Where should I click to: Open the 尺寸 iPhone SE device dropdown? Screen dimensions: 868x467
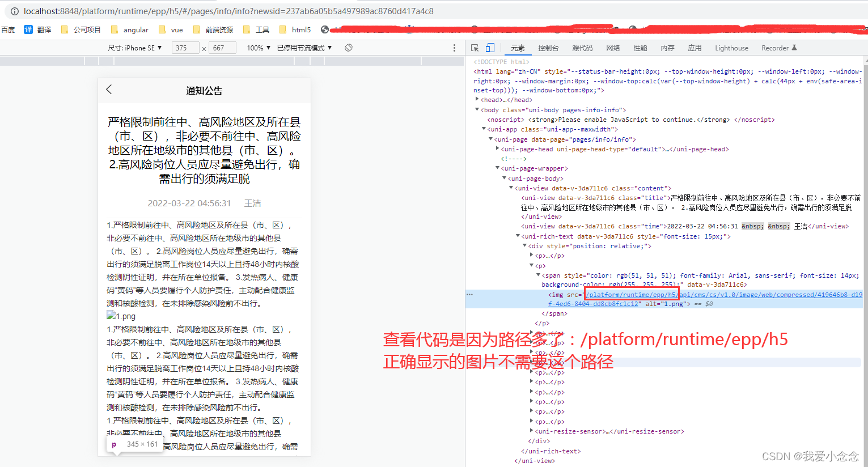135,48
